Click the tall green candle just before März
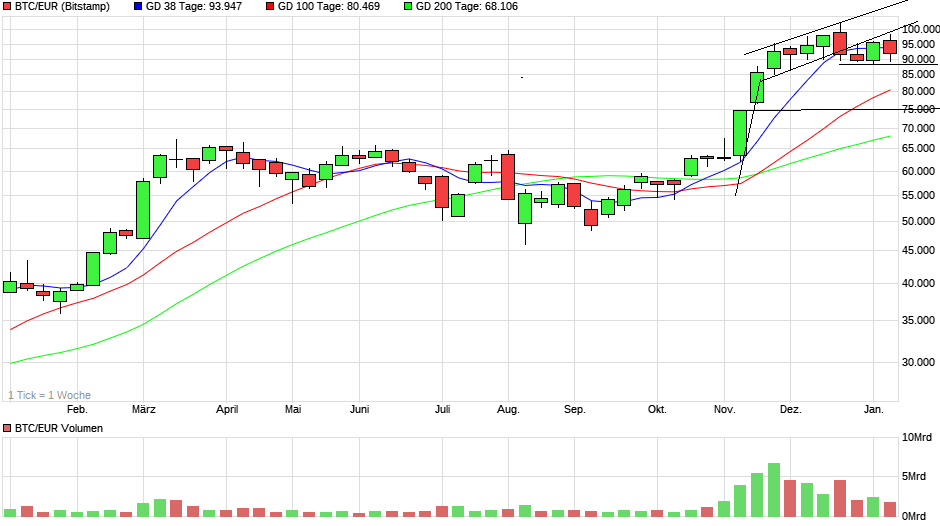 click(x=143, y=210)
